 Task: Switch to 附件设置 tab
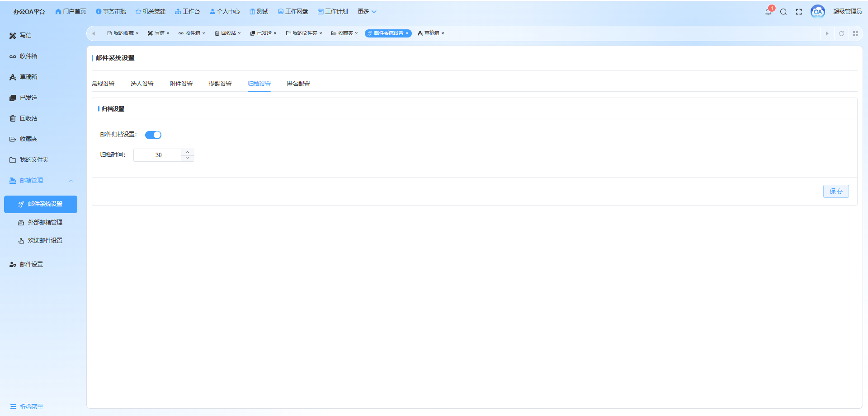pos(181,84)
